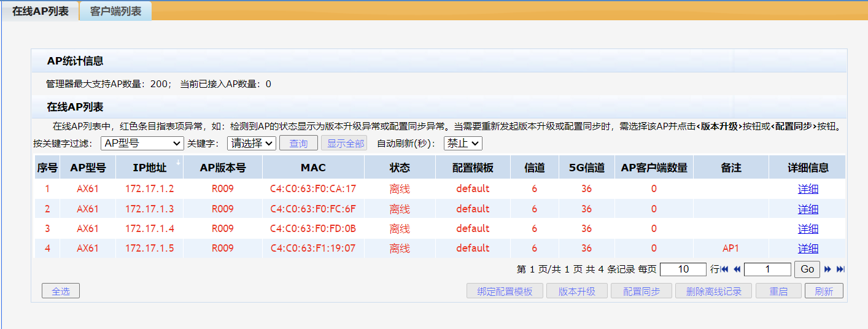Select IP cell 172.17.1.4

[x=149, y=228]
